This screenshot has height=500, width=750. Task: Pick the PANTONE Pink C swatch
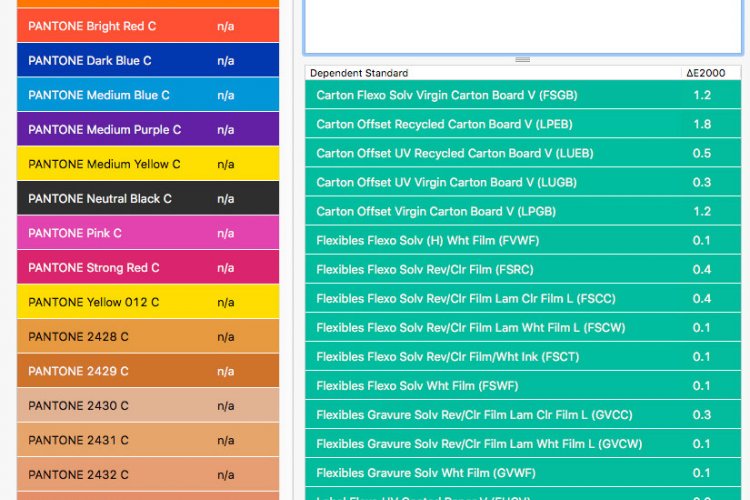coord(148,233)
